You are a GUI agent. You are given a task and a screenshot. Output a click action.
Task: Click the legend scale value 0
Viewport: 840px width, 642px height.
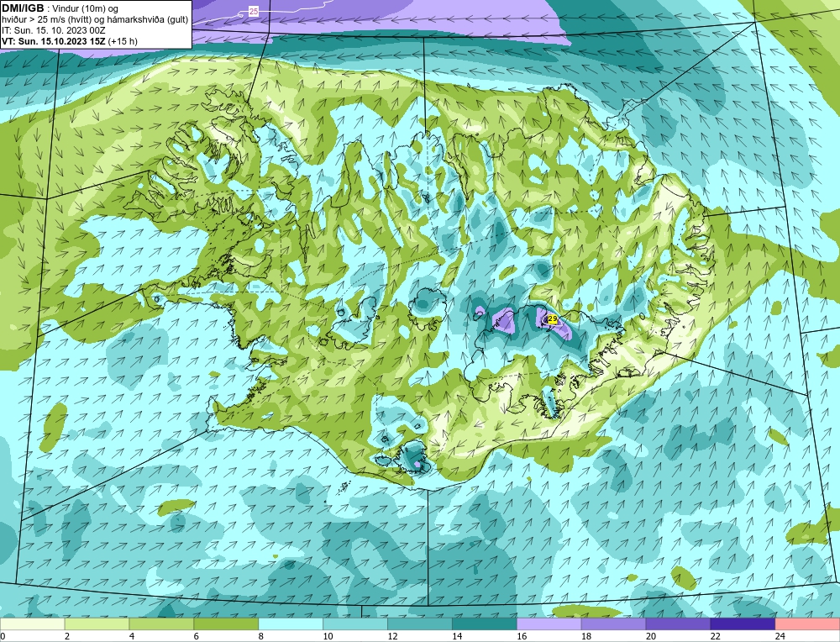click(3, 636)
